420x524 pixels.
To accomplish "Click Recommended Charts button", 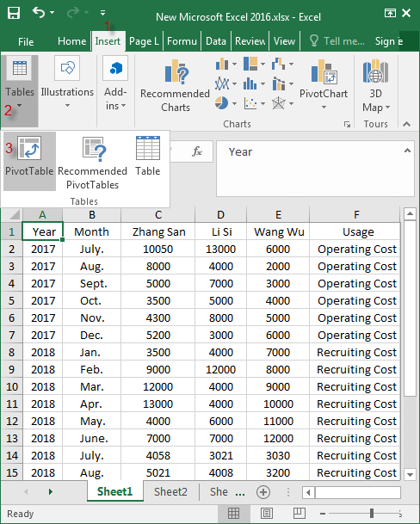I will [175, 86].
